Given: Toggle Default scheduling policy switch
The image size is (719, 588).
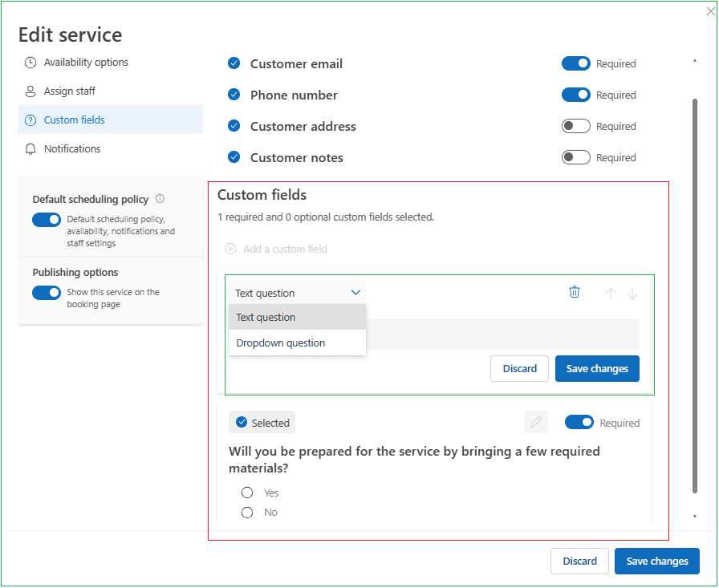Looking at the screenshot, I should [47, 220].
